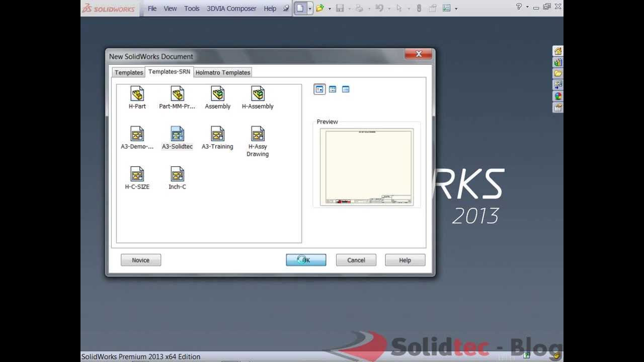Screen dimensions: 644x362
Task: Switch to List view button
Action: (x=333, y=89)
